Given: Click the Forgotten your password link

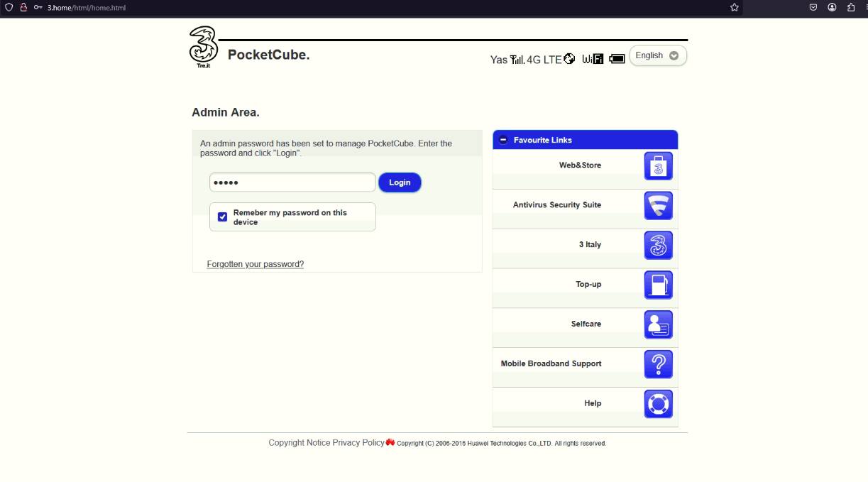Looking at the screenshot, I should [256, 264].
